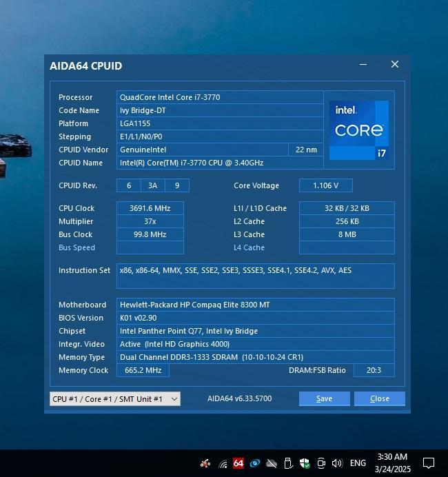Open the OneDrive cloud tray icon
The height and width of the screenshot is (477, 448).
(x=272, y=463)
